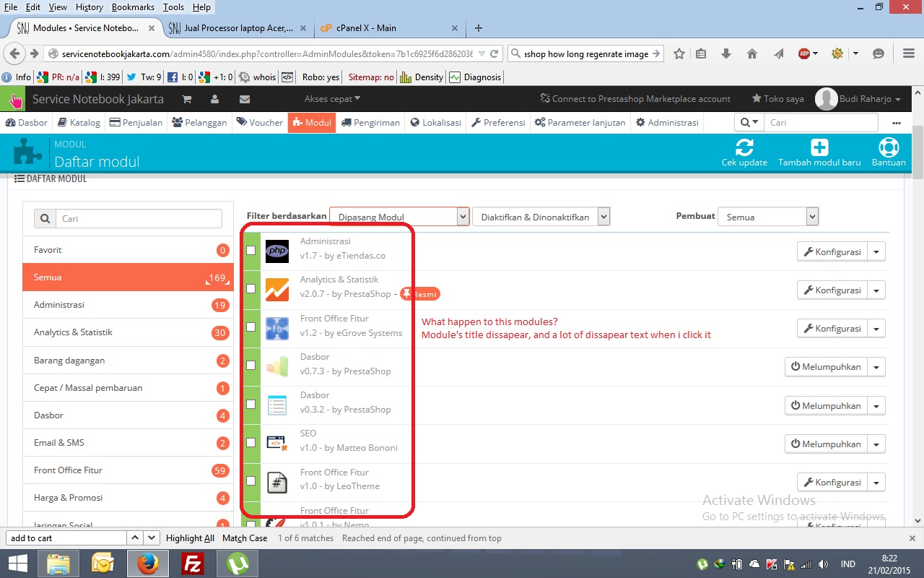Image resolution: width=924 pixels, height=578 pixels.
Task: Expand the Akses cepat quick access menu
Action: click(332, 99)
